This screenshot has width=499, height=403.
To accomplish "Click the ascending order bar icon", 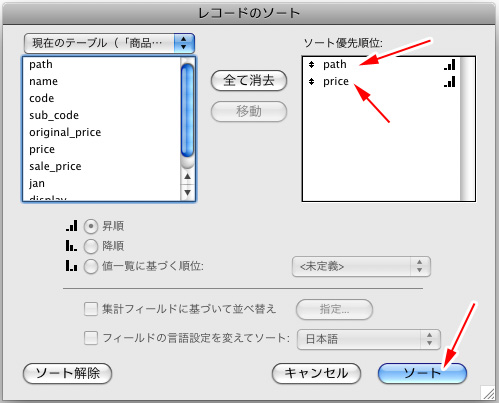I will click(72, 226).
